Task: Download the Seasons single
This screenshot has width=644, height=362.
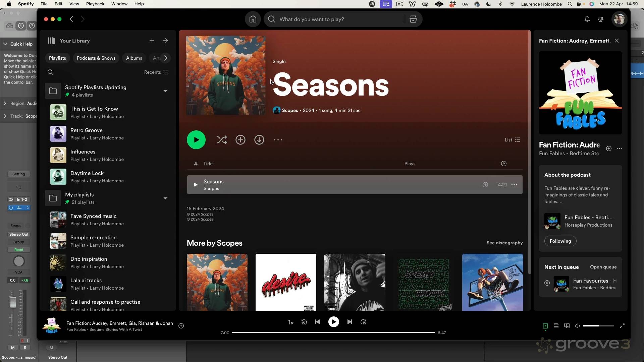Action: [x=259, y=140]
